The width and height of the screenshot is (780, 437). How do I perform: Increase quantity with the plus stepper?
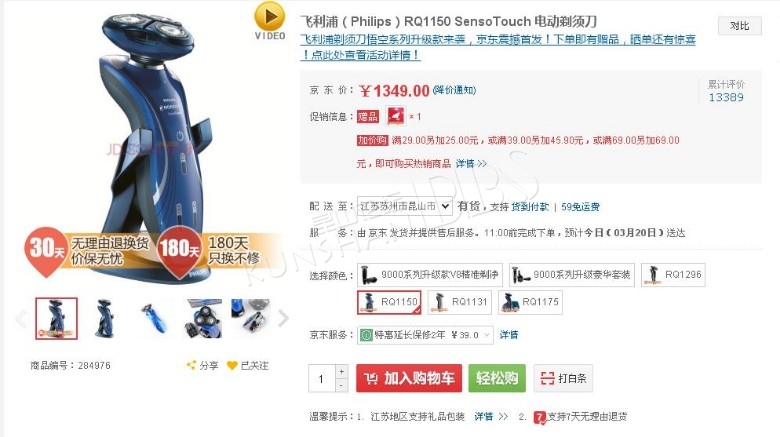(x=341, y=371)
